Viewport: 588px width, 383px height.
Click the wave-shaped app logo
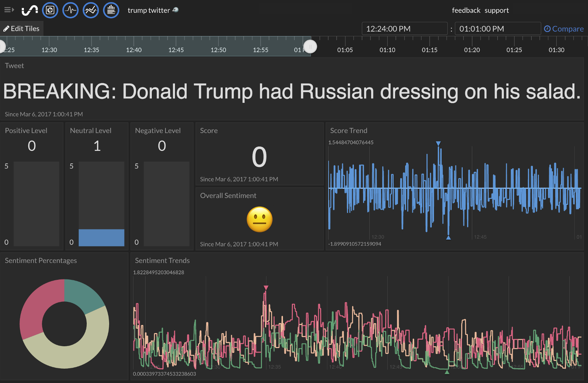tap(30, 10)
